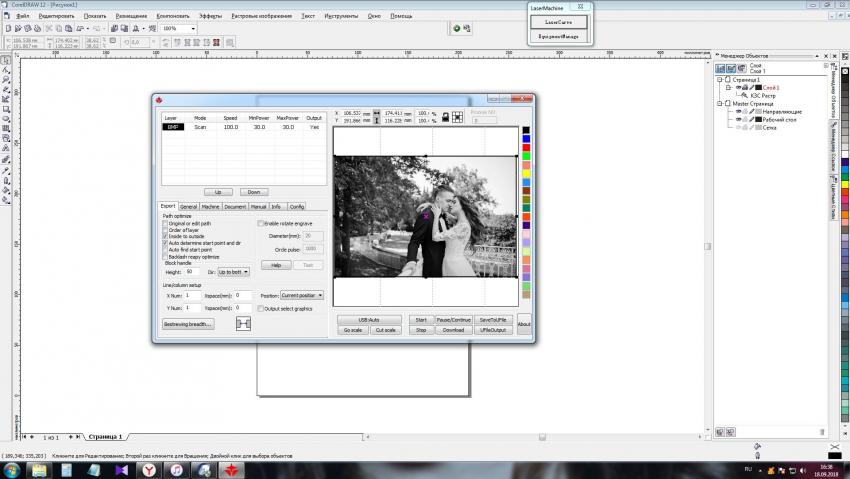Open the Эффекты menu
850x479 pixels.
click(210, 17)
